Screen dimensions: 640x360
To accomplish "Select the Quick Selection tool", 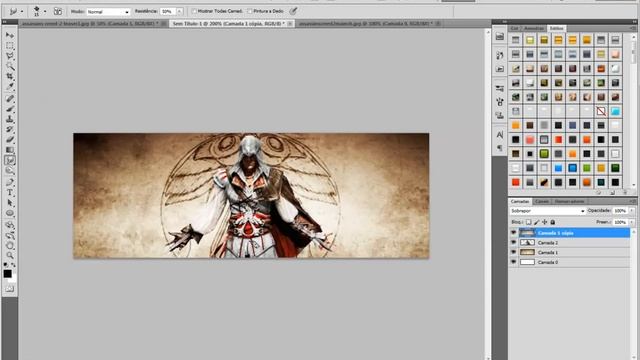I will click(10, 66).
